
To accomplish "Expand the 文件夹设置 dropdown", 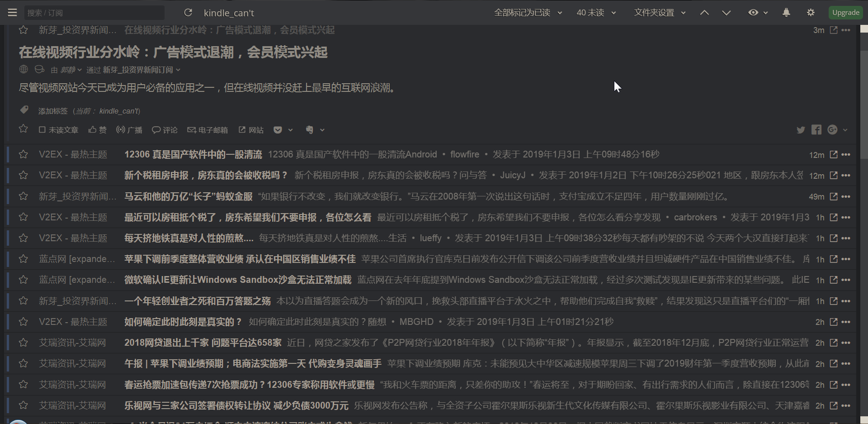I will click(659, 12).
